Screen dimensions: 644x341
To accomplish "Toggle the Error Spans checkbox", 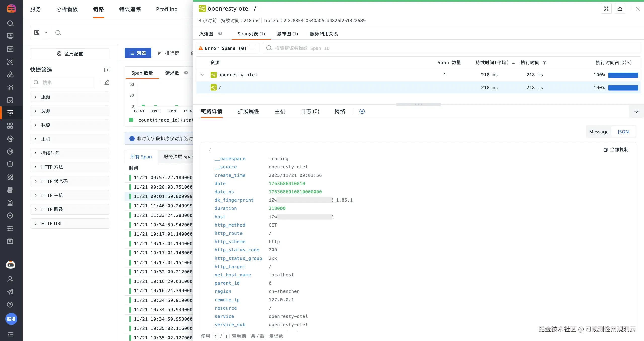I will point(251,48).
